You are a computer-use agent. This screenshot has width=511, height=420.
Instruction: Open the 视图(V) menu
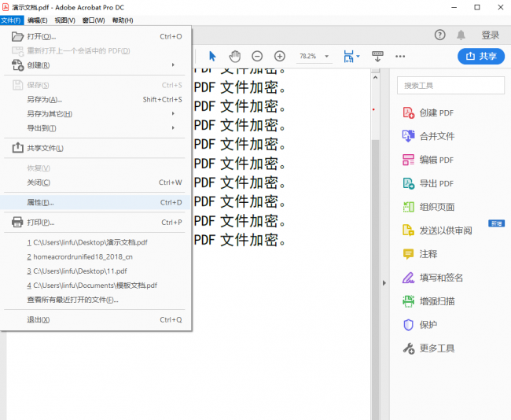(64, 20)
